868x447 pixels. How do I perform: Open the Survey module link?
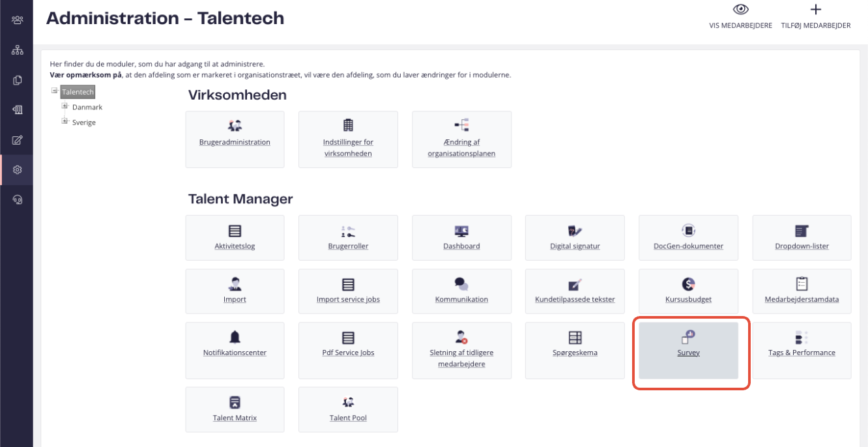click(688, 353)
